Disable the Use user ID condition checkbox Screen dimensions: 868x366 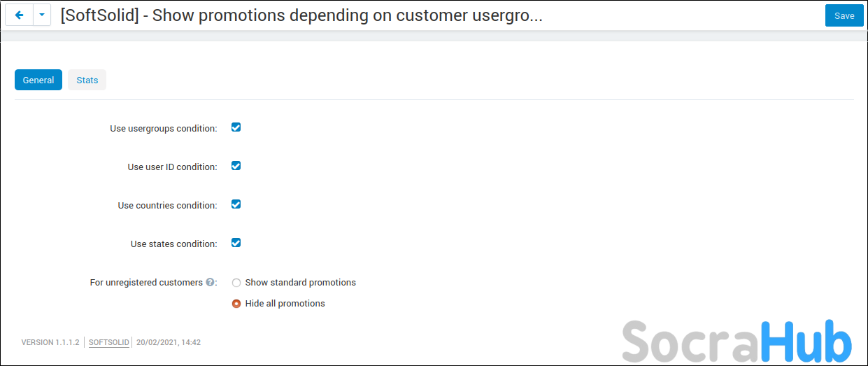point(236,166)
